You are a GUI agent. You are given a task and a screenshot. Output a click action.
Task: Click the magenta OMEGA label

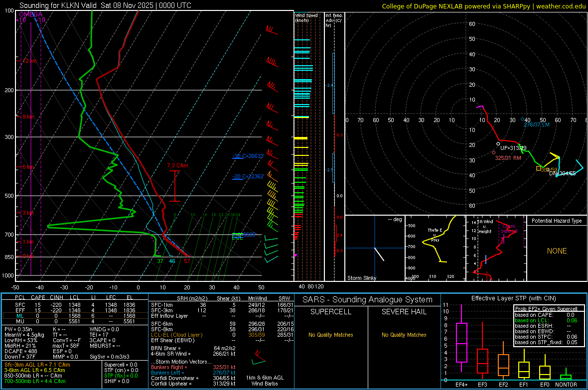click(31, 14)
